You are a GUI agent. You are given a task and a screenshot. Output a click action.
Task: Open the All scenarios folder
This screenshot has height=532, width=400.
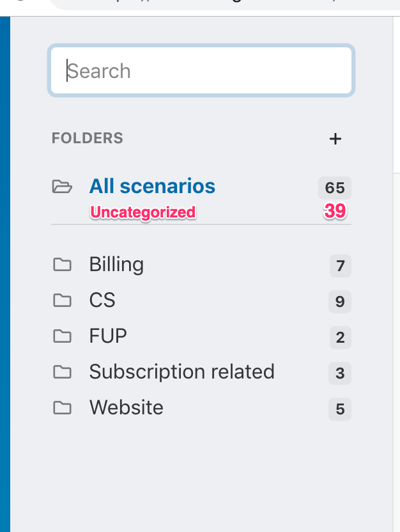pyautogui.click(x=152, y=186)
